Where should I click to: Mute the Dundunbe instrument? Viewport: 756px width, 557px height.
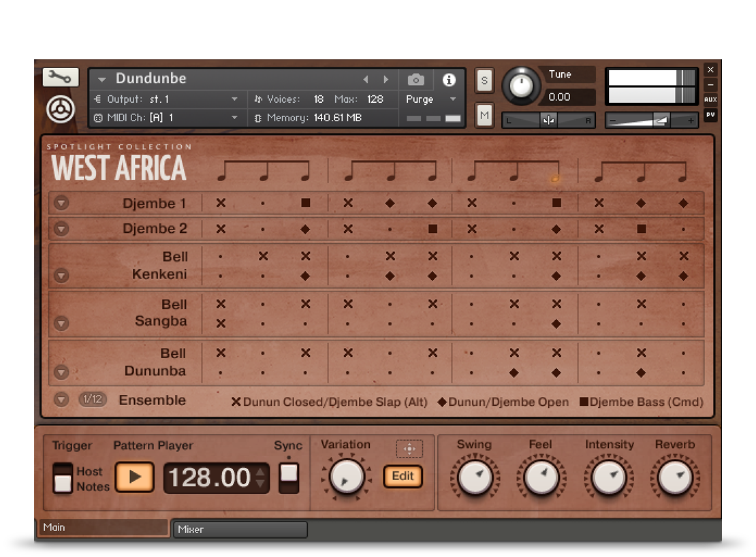pyautogui.click(x=484, y=115)
